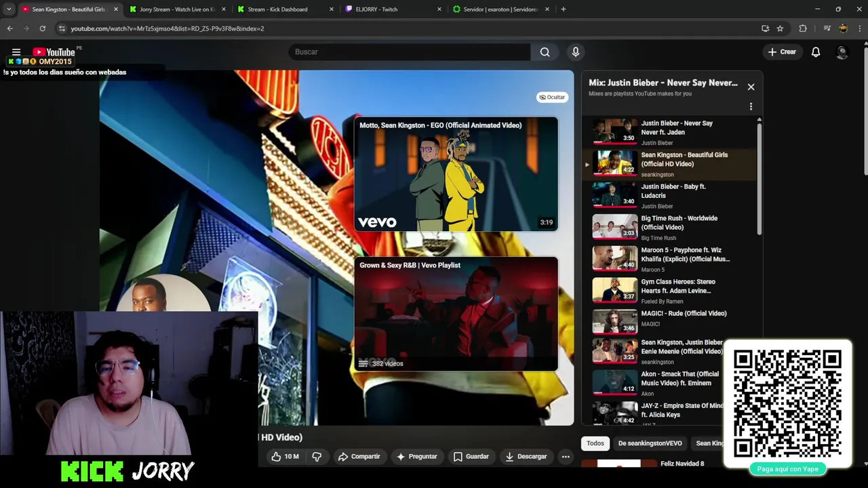Click the search magnifier button

(x=545, y=52)
